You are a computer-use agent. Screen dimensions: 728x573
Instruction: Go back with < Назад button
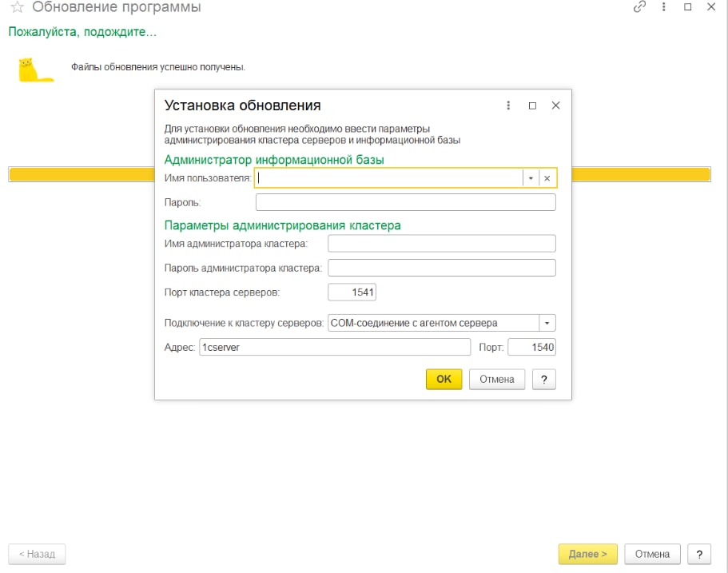(x=37, y=555)
